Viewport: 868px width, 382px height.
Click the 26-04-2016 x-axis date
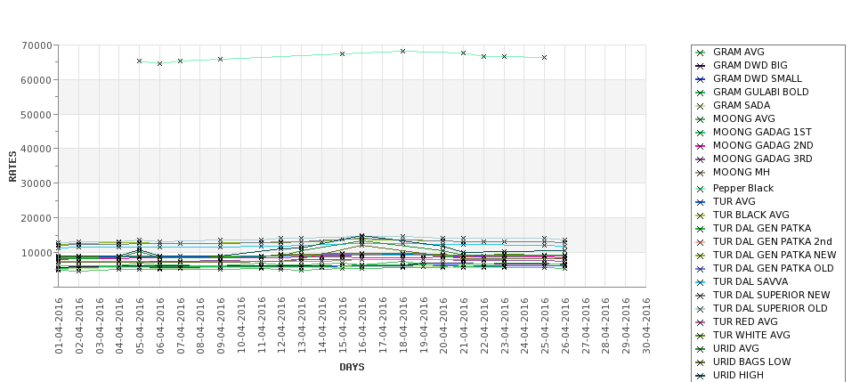point(564,326)
